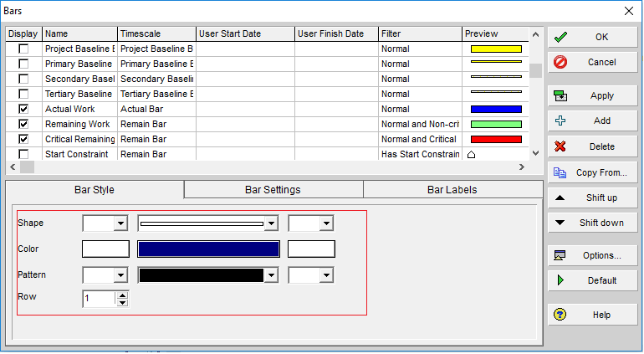The width and height of the screenshot is (644, 354).
Task: Click the Cancel button
Action: click(x=592, y=62)
